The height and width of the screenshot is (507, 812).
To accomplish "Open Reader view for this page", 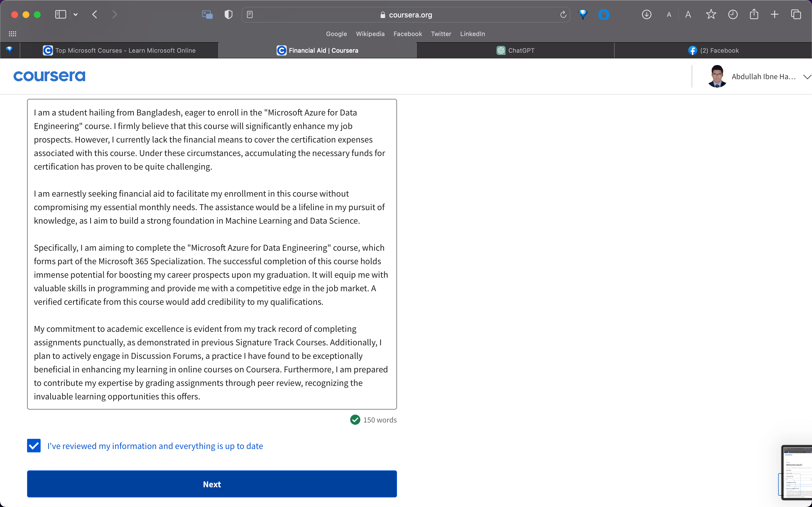I will [250, 14].
